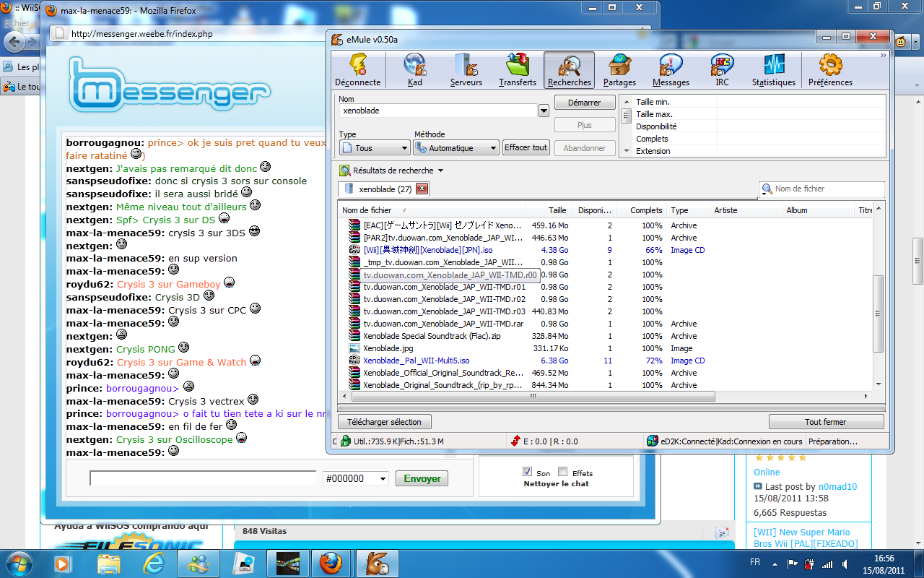
Task: Open the Kad network view
Action: coord(415,70)
